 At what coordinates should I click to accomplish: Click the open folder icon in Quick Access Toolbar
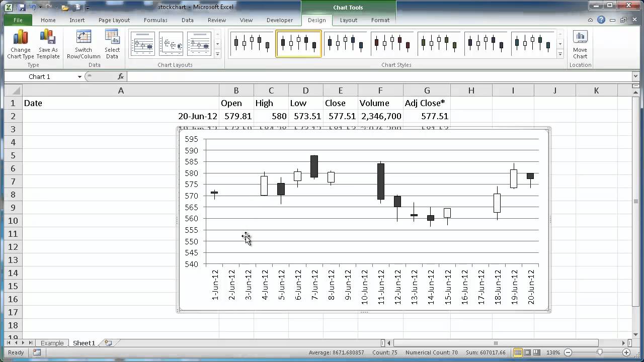click(65, 8)
